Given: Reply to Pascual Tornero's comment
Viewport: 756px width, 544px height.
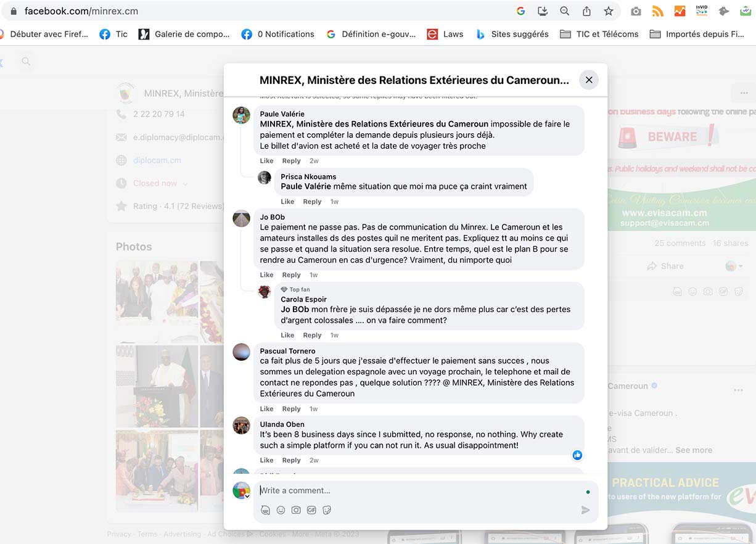Looking at the screenshot, I should click(x=291, y=409).
